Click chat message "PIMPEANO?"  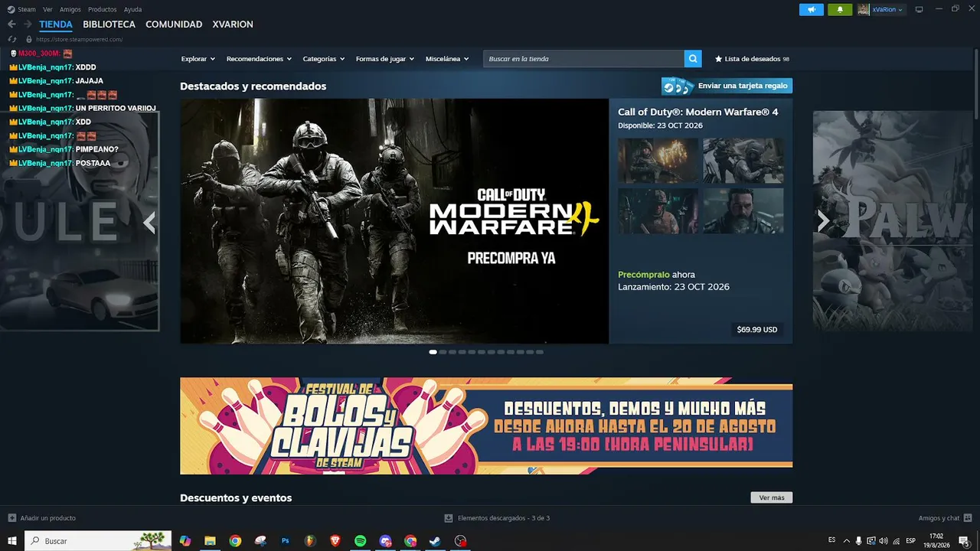coord(97,149)
